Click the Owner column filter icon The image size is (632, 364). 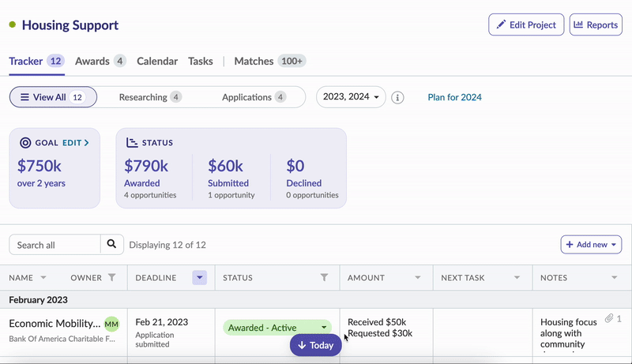tap(111, 278)
